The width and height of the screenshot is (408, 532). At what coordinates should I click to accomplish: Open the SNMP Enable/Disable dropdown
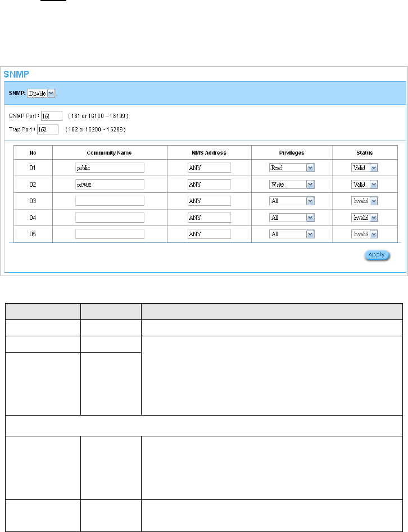(41, 93)
